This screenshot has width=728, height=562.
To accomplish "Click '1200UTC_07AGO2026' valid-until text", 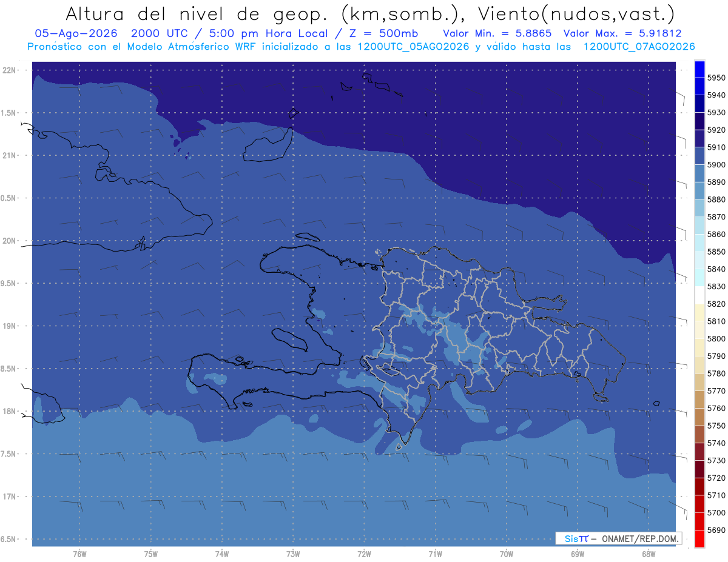I will click(x=639, y=47).
